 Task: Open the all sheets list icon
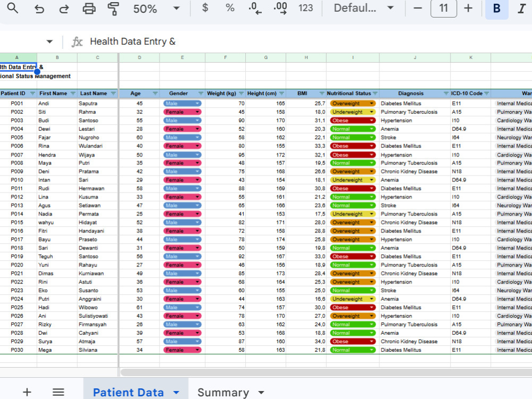[59, 392]
